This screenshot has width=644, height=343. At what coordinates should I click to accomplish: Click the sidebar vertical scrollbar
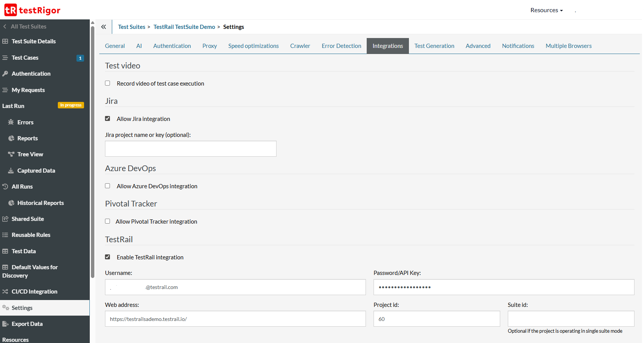pos(92,152)
